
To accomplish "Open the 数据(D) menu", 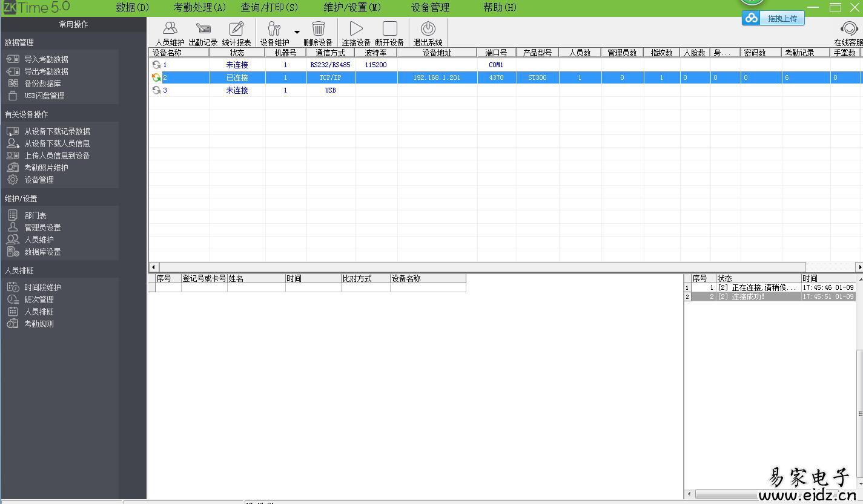I will 132,8.
